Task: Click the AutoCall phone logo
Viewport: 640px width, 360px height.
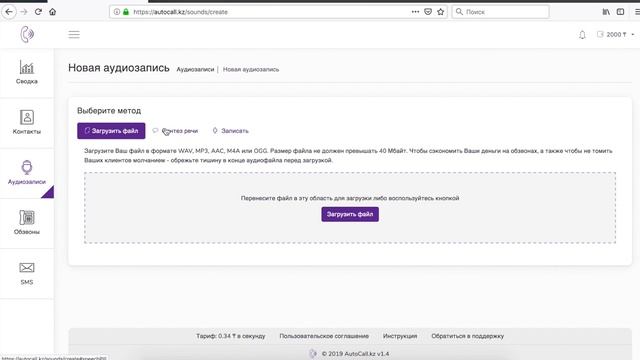Action: 27,34
